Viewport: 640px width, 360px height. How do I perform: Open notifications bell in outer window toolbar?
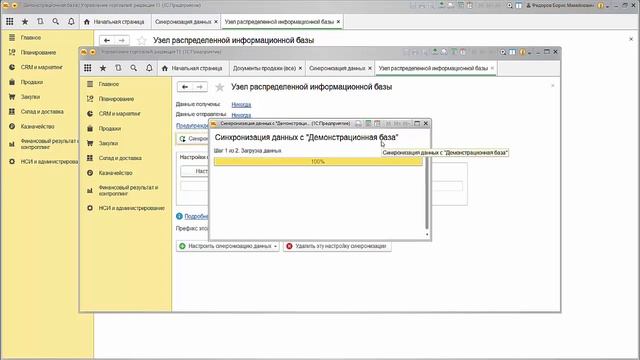(71, 22)
